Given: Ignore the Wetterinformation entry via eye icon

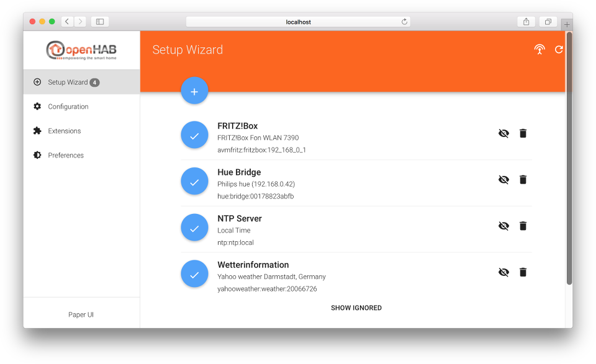Looking at the screenshot, I should click(x=503, y=272).
